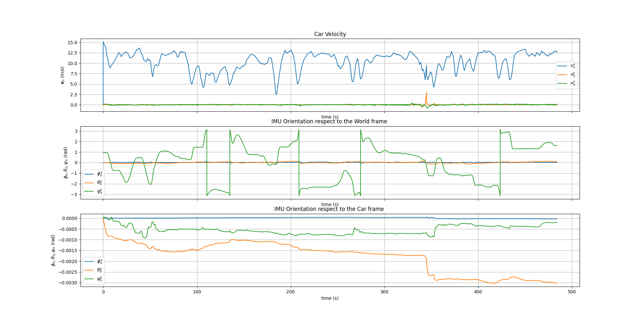The height and width of the screenshot is (322, 644).
Task: Click the "time (s)" label under the Car frame plot
Action: click(x=330, y=298)
